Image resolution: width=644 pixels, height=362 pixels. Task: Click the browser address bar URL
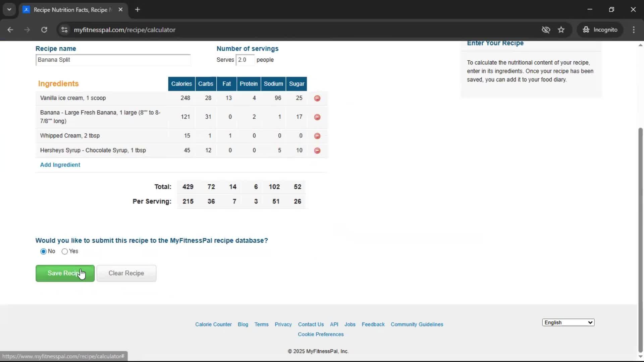coord(124,30)
